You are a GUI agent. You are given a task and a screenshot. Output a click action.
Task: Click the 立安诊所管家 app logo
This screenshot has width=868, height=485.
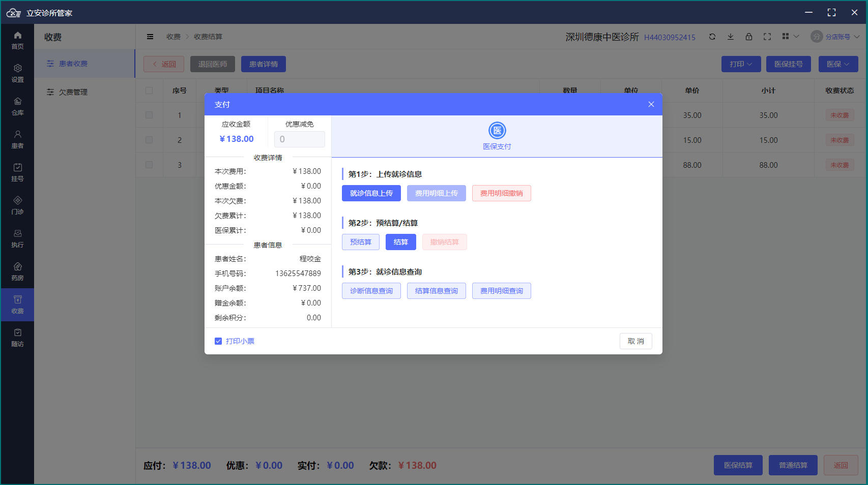[14, 13]
